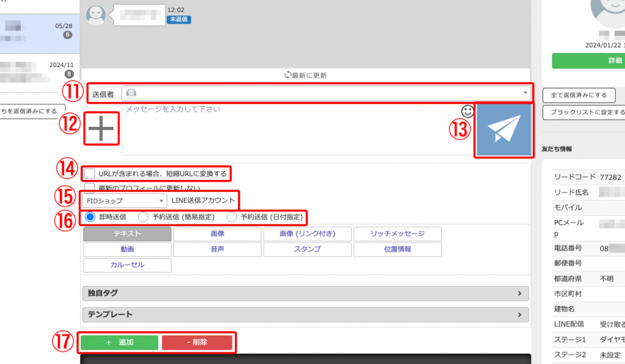The image size is (625, 364).
Task: Choose 予約送信 (日付指定) radio option
Action: click(232, 216)
